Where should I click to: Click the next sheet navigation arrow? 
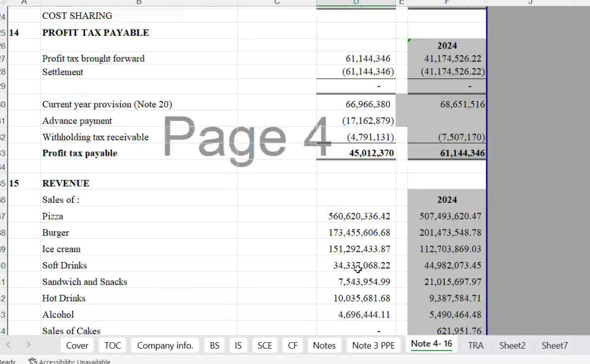(28, 345)
